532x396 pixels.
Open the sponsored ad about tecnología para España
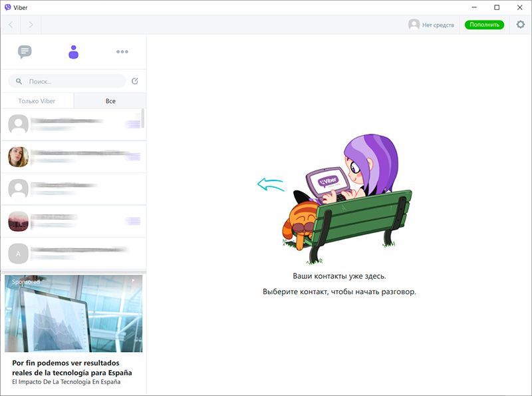(x=73, y=333)
